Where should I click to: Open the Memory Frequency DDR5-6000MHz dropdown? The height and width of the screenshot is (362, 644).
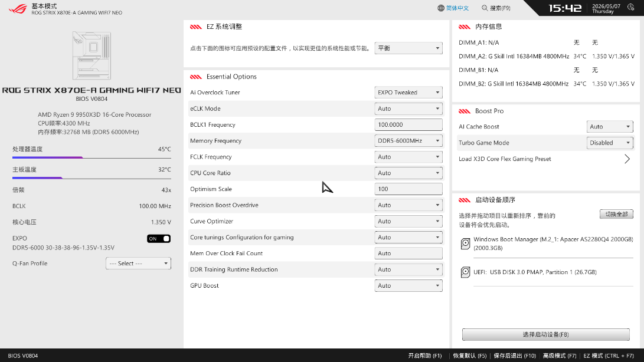408,141
